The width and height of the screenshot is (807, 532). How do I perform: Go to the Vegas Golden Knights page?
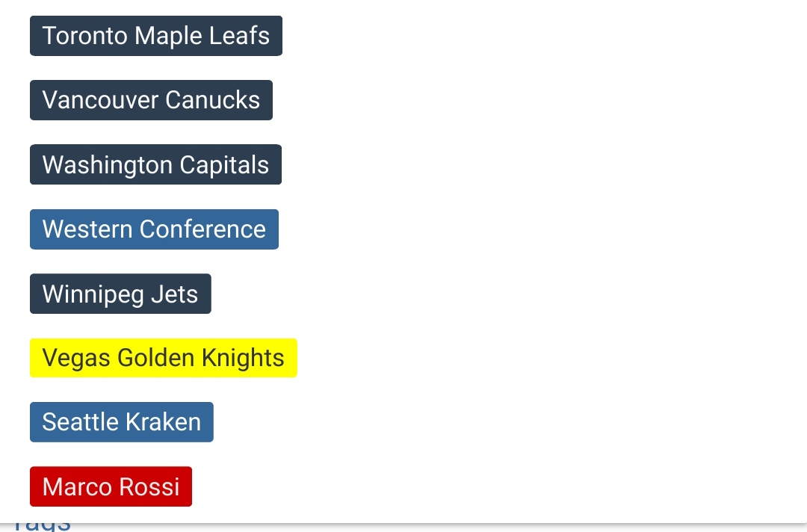coord(163,358)
